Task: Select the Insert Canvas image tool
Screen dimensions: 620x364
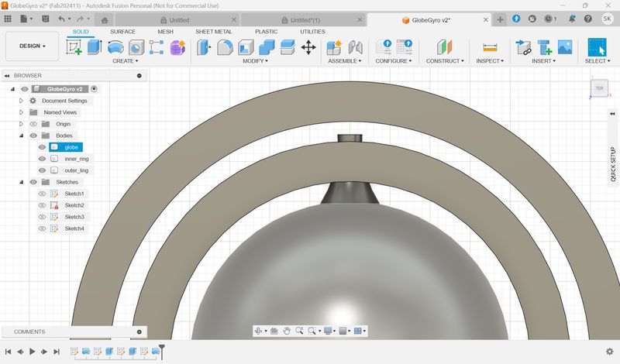Action: 565,47
